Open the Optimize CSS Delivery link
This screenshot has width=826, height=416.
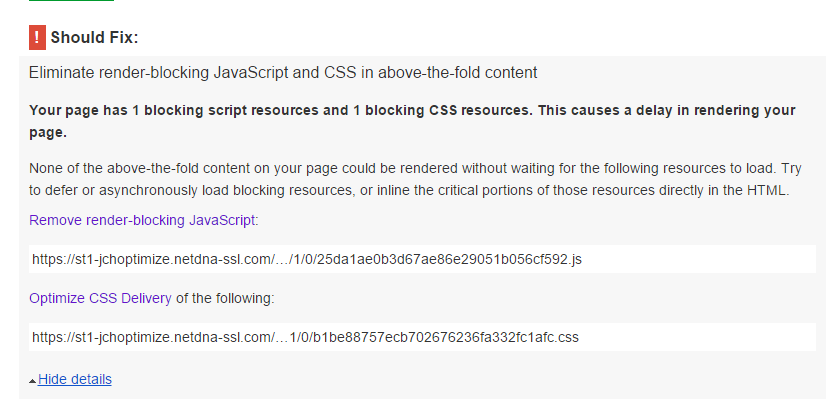[100, 298]
